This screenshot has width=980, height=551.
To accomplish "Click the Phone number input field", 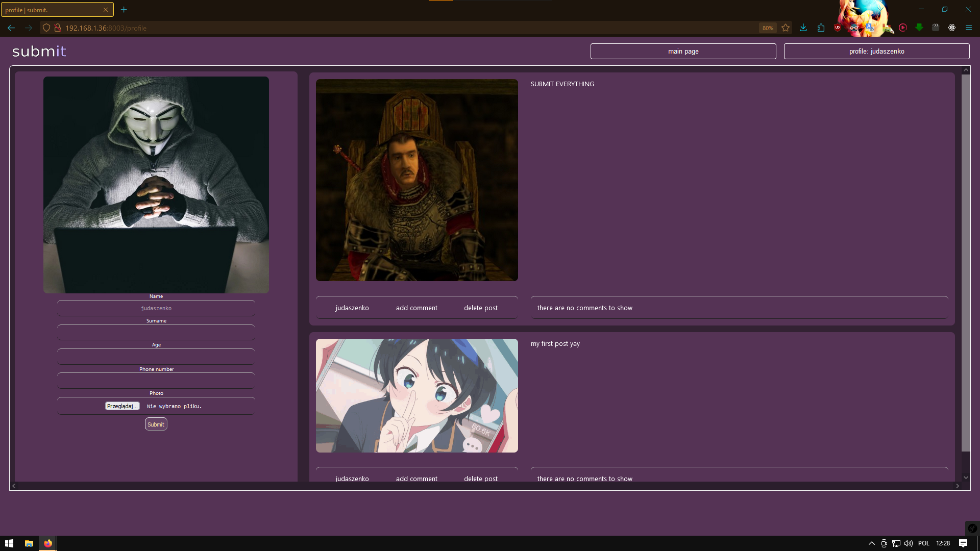I will (x=156, y=381).
